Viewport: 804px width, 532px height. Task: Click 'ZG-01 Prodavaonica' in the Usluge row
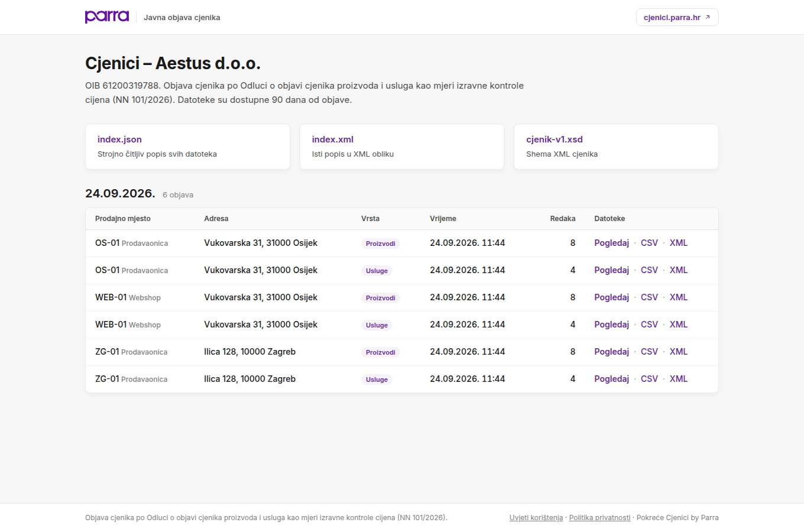tap(131, 379)
